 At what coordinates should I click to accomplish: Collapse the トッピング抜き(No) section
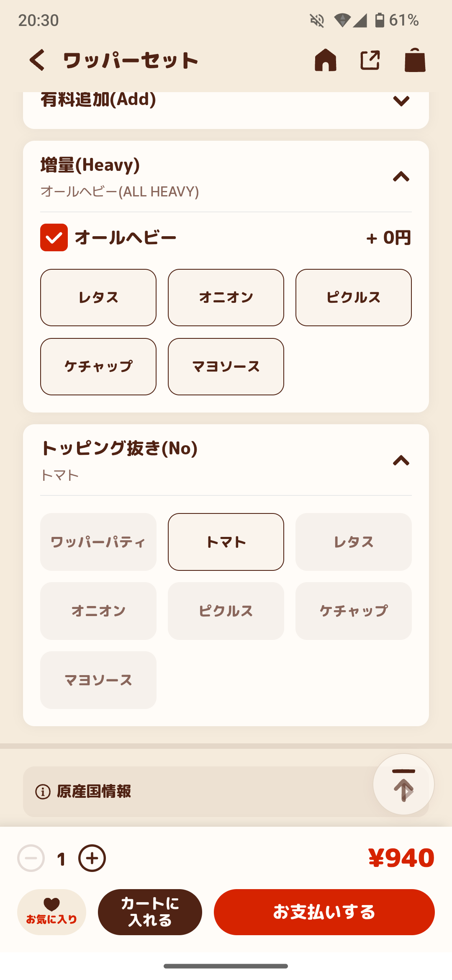tap(401, 461)
